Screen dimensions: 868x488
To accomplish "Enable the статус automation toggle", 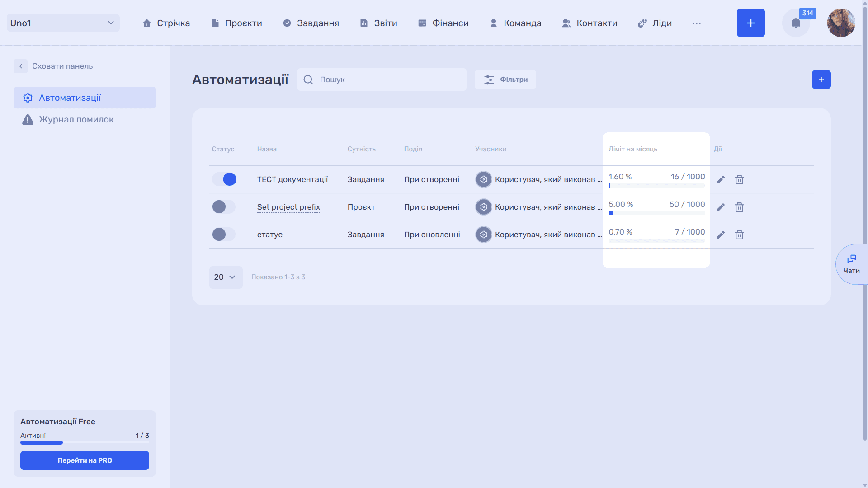I will click(224, 235).
